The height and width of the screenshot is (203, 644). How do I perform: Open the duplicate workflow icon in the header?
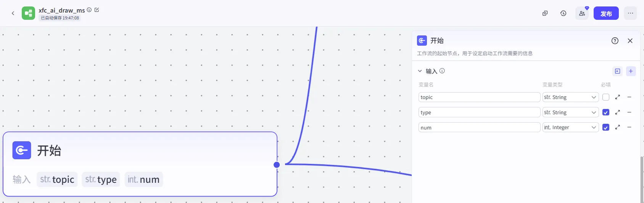click(545, 13)
